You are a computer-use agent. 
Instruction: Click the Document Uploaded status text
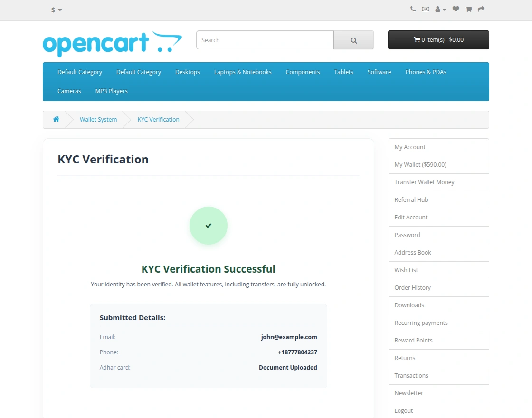tap(288, 368)
